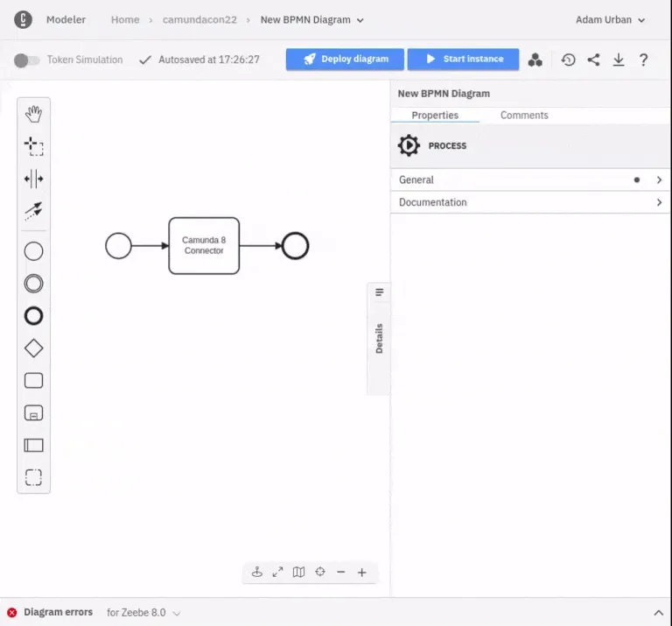
Task: Switch to the Comments tab
Action: pos(524,115)
